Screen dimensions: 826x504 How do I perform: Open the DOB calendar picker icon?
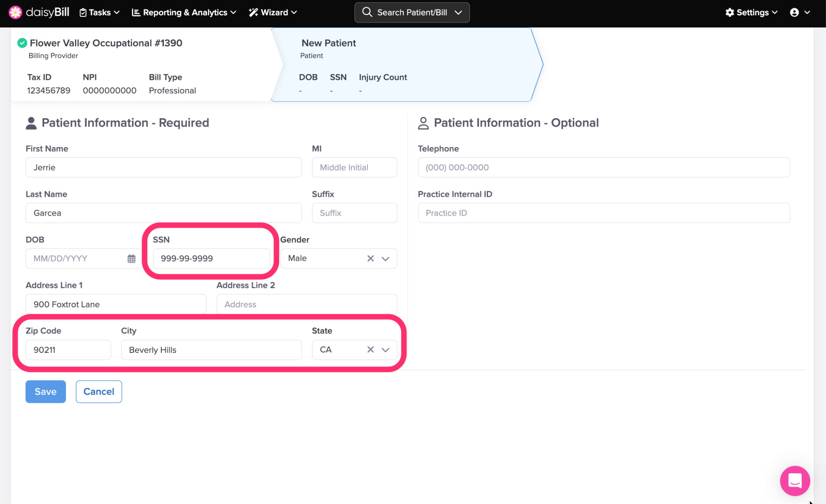point(131,258)
